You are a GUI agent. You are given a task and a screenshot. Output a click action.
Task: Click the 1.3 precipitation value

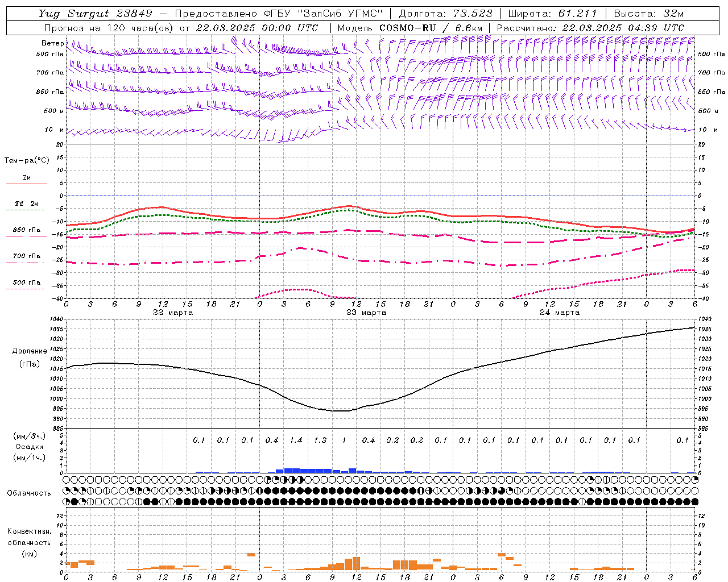tap(320, 440)
